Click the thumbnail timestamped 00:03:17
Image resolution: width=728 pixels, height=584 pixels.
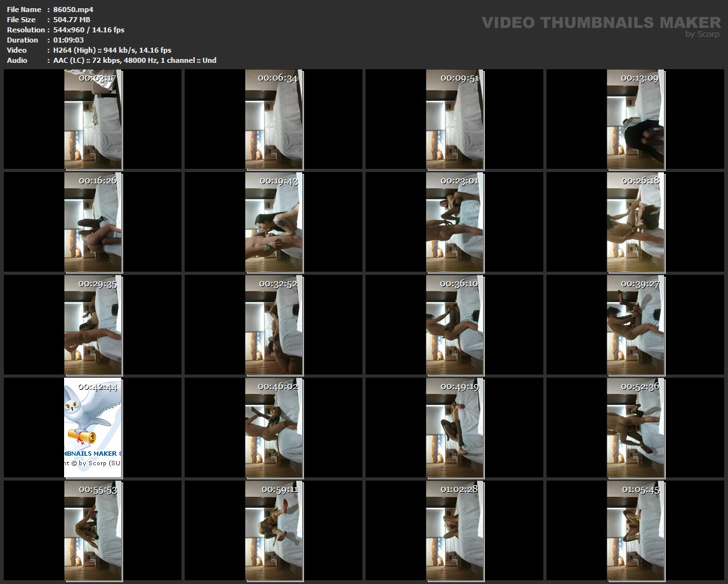(x=93, y=119)
